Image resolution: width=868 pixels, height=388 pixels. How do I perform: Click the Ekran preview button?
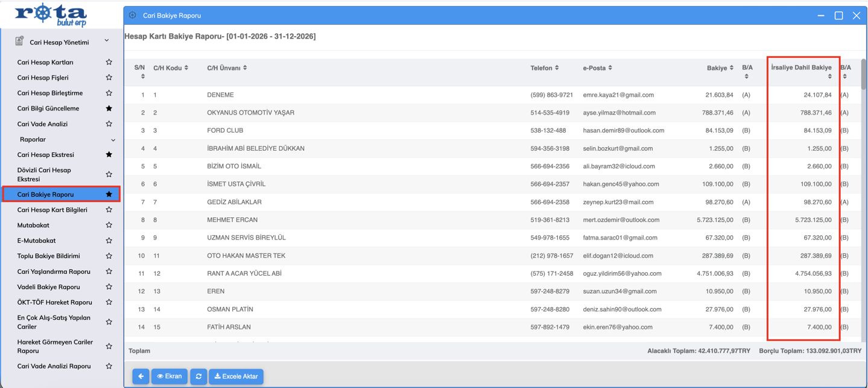(x=169, y=377)
